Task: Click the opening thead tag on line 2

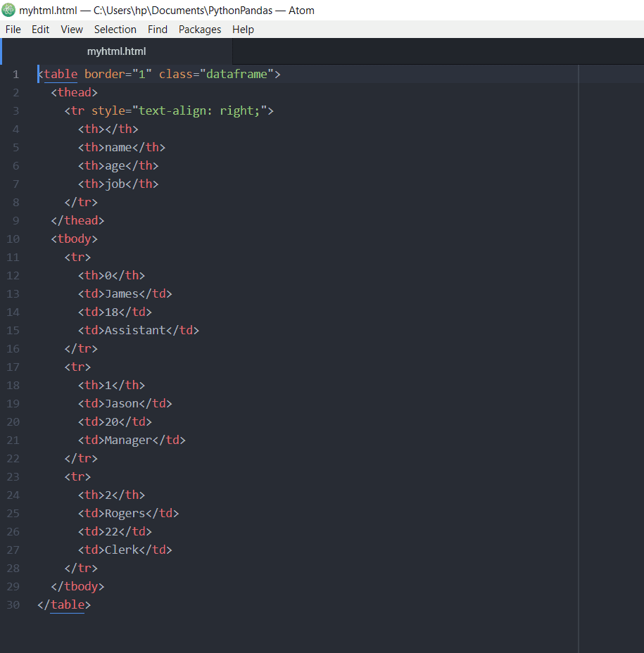Action: pos(74,92)
